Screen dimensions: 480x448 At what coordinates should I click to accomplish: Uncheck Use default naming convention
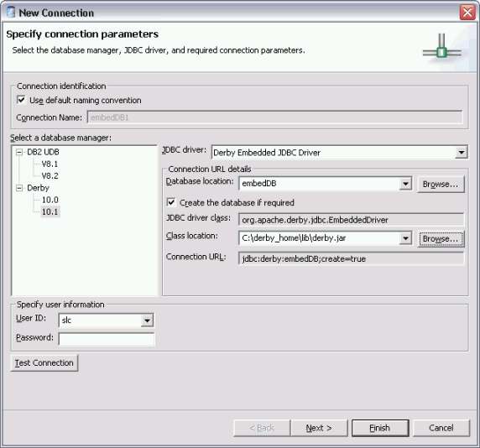(21, 100)
